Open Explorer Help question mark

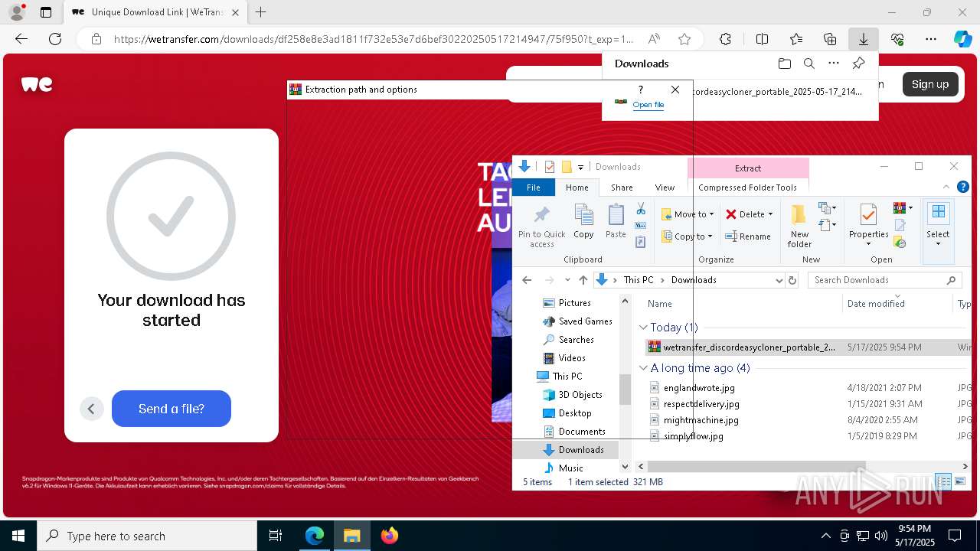click(963, 187)
